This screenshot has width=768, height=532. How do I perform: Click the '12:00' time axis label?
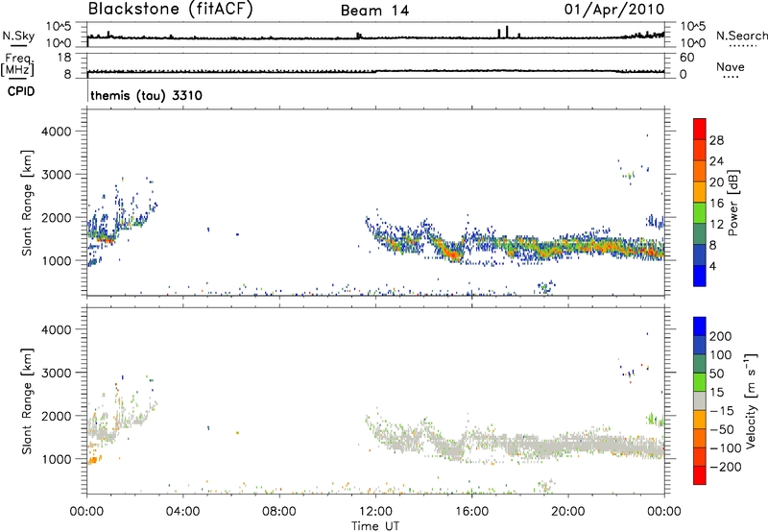pyautogui.click(x=375, y=512)
